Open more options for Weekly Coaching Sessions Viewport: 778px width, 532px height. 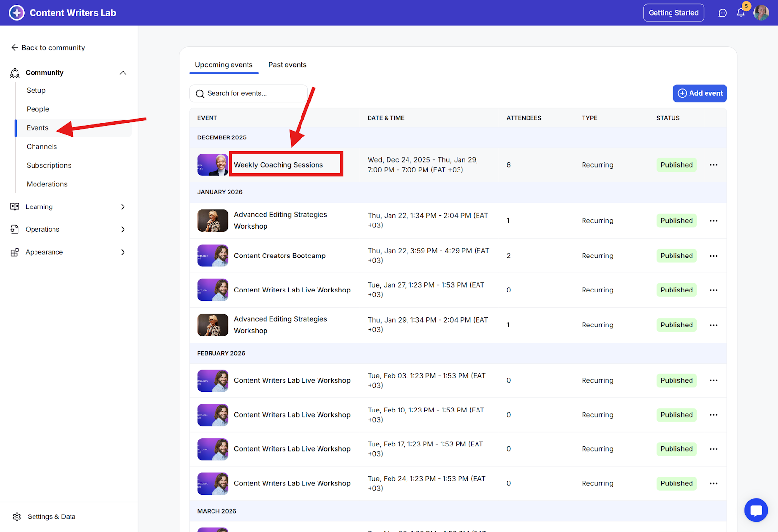pos(713,165)
